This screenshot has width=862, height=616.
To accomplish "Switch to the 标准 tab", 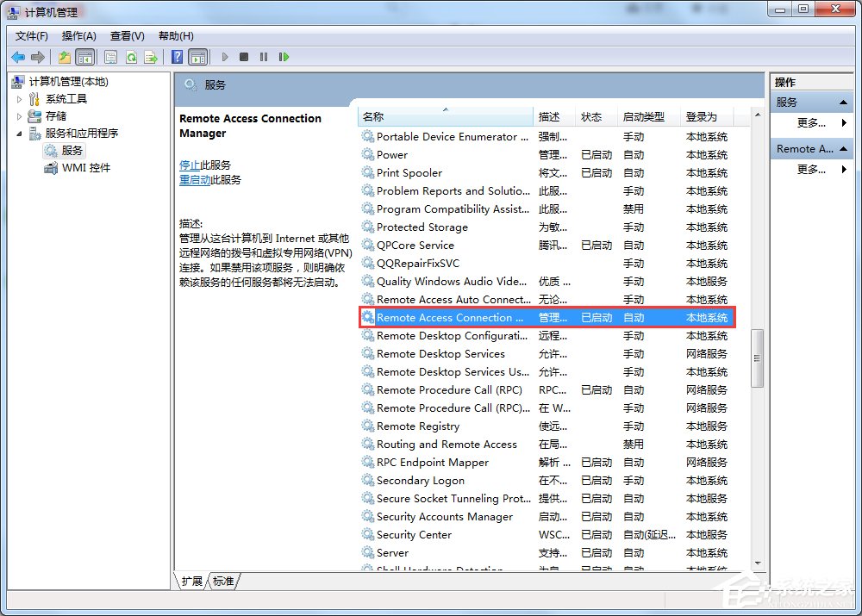I will (x=223, y=582).
